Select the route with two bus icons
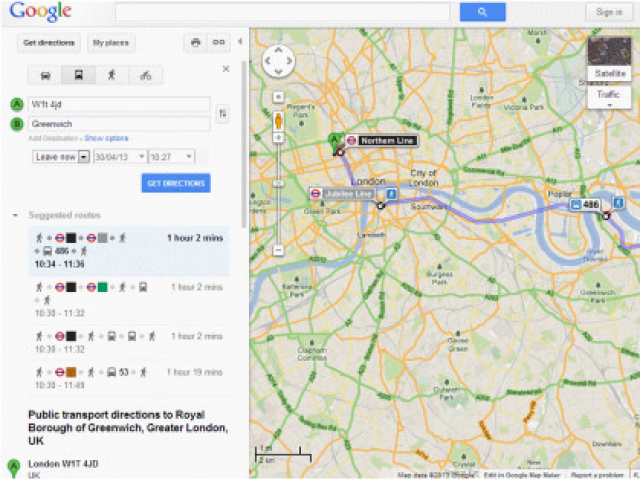This screenshot has width=640, height=480. point(128,342)
